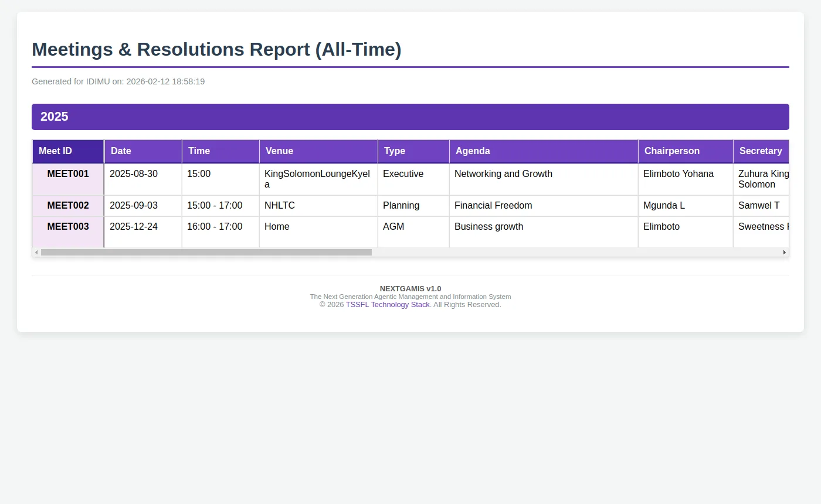Viewport: 821px width, 504px height.
Task: Click the Meetings & Resolutions Report title
Action: coord(216,50)
